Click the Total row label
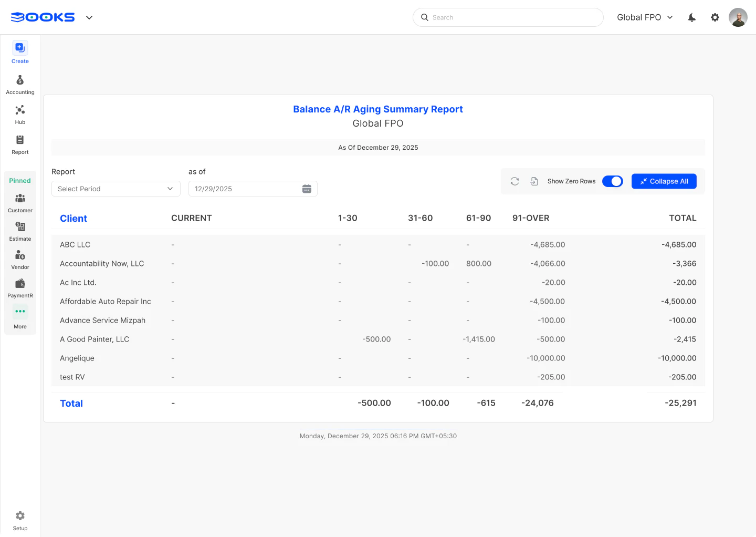The height and width of the screenshot is (537, 756). [x=71, y=404]
